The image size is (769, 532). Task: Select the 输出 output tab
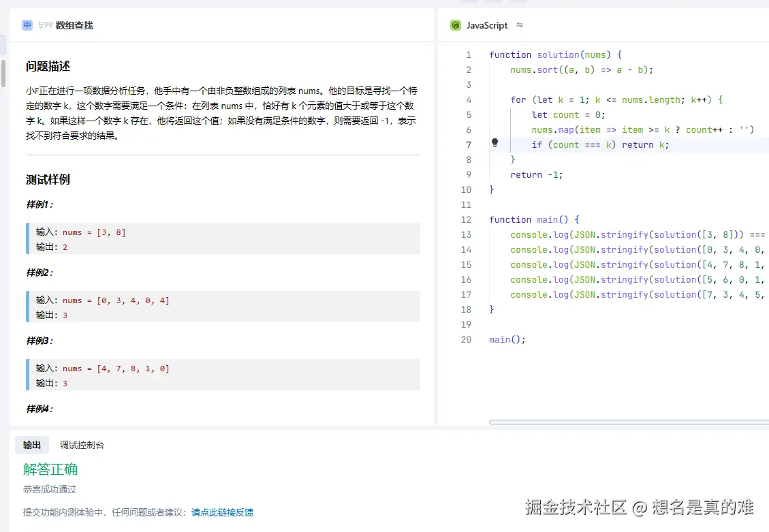click(31, 444)
